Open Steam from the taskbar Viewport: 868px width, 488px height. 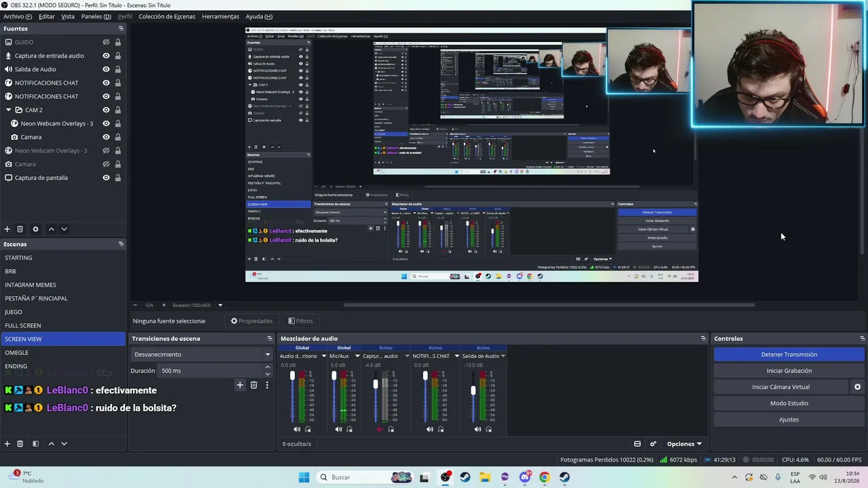465,477
